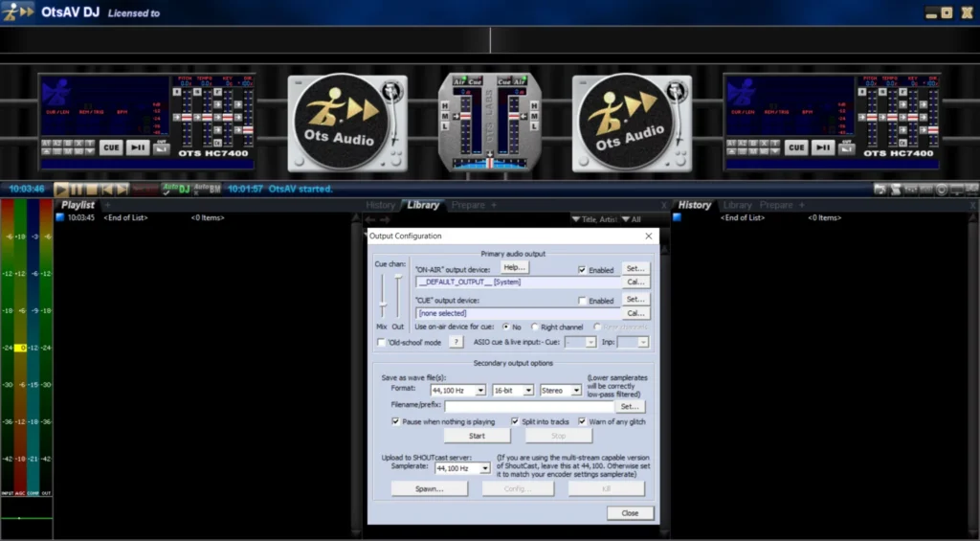The width and height of the screenshot is (980, 541).
Task: Open the ASIO Cue dropdown
Action: pos(580,342)
